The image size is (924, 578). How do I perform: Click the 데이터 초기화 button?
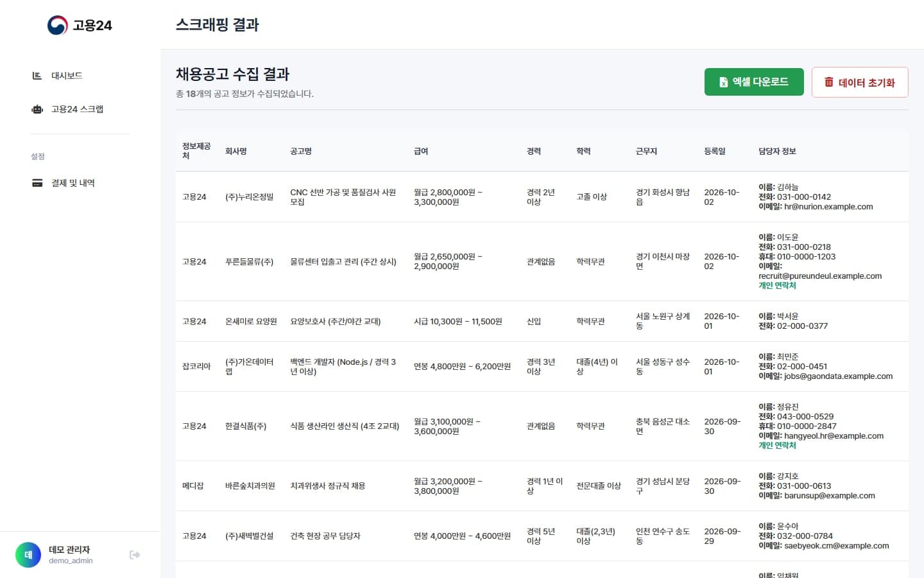pyautogui.click(x=860, y=82)
